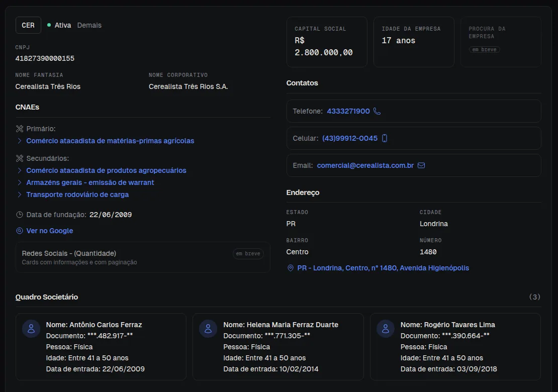This screenshot has width=558, height=392.
Task: Click the Capital Social value R$ 2.800.000,00
Action: pos(323,47)
